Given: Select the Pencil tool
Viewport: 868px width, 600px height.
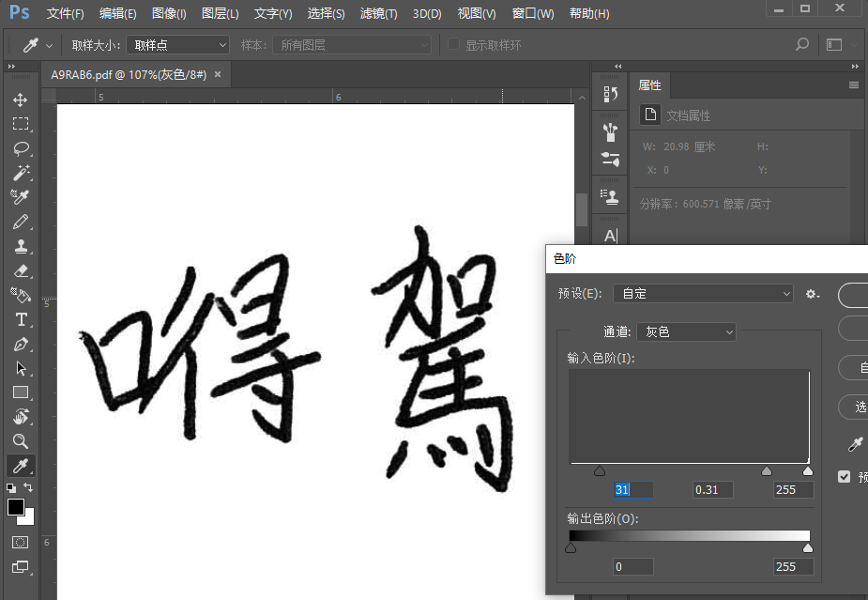Looking at the screenshot, I should [21, 222].
